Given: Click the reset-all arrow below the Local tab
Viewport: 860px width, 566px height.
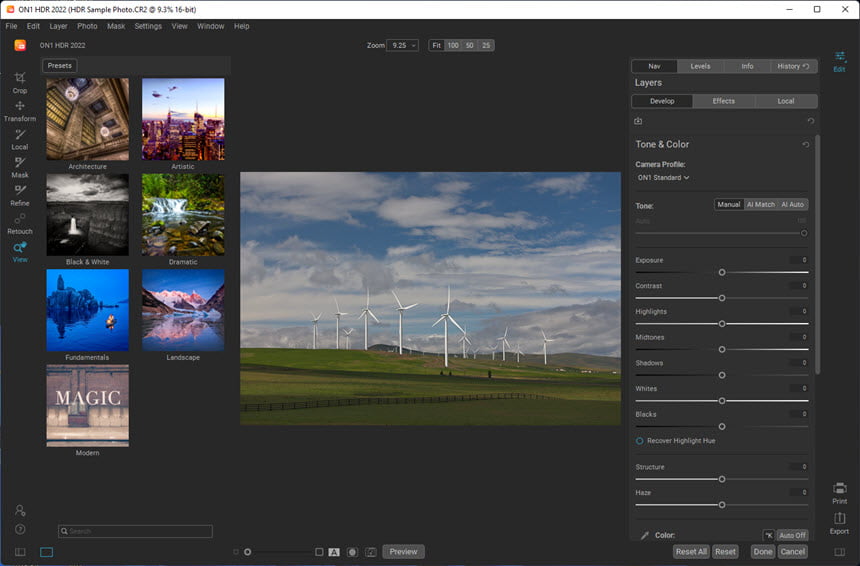Looking at the screenshot, I should 811,121.
